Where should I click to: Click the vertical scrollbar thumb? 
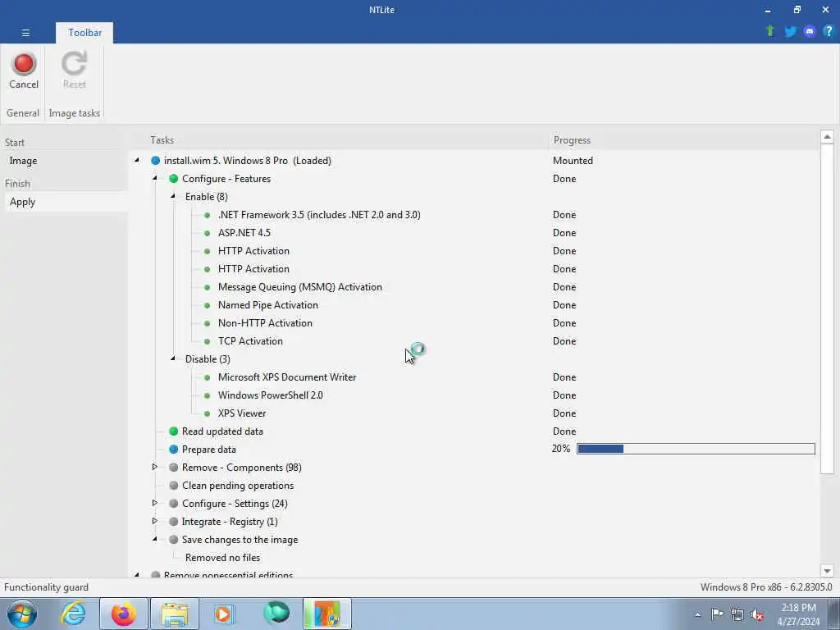[x=827, y=308]
